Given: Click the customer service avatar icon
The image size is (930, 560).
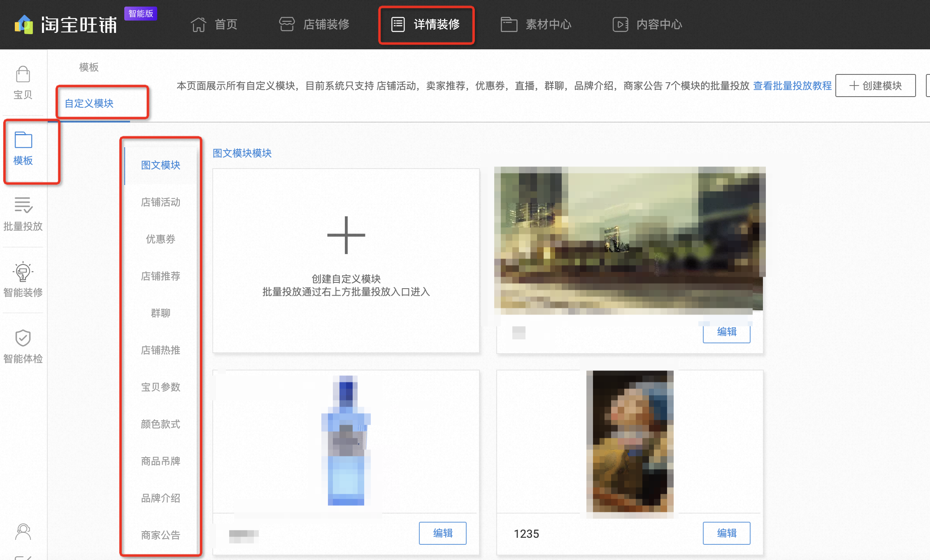Looking at the screenshot, I should pyautogui.click(x=23, y=532).
